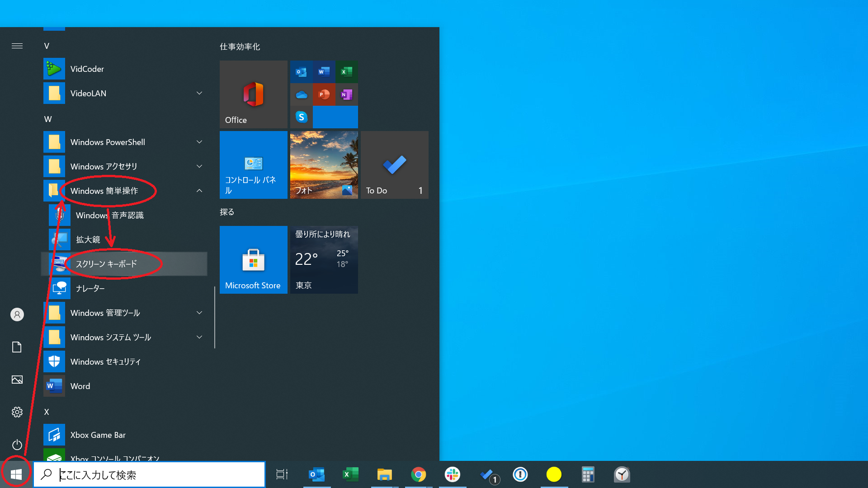Viewport: 868px width, 488px height.
Task: Expand Windows システム ツール folder chevron
Action: click(x=199, y=337)
